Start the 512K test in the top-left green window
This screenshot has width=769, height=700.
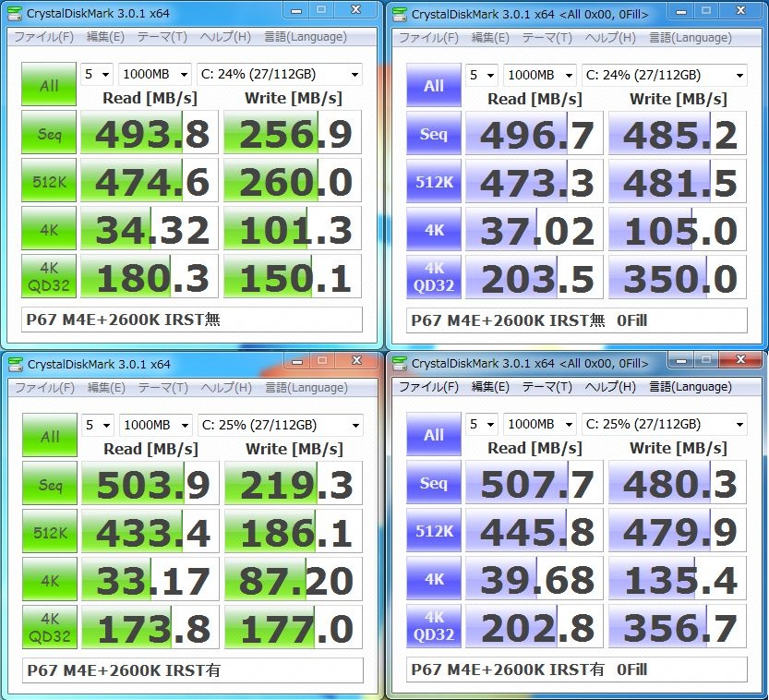pos(49,180)
